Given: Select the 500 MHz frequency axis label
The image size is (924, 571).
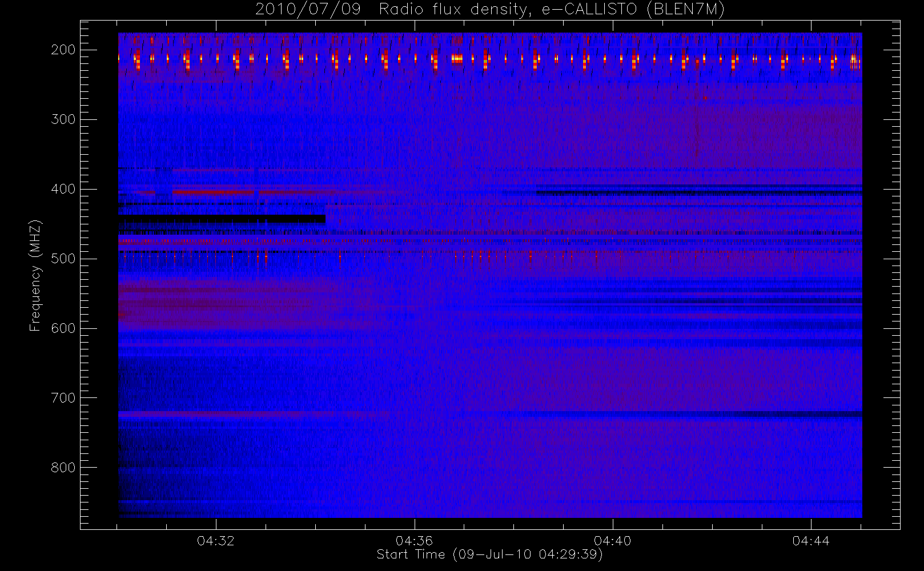Looking at the screenshot, I should click(63, 259).
